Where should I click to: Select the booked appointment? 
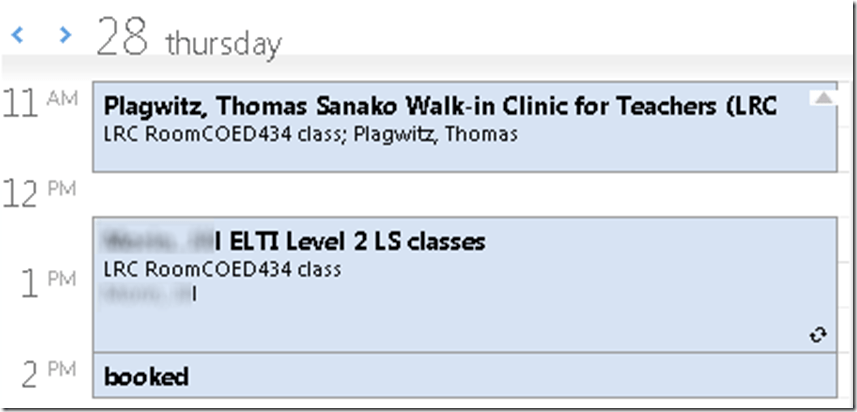tap(146, 377)
